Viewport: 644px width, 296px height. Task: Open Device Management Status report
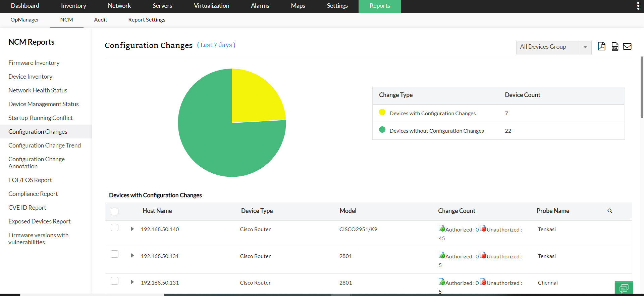(44, 104)
